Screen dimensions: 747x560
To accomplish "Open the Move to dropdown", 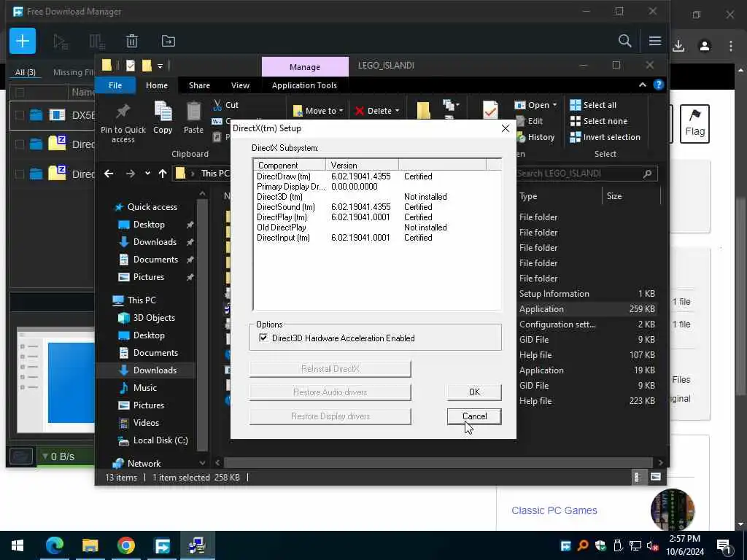I will pyautogui.click(x=318, y=111).
